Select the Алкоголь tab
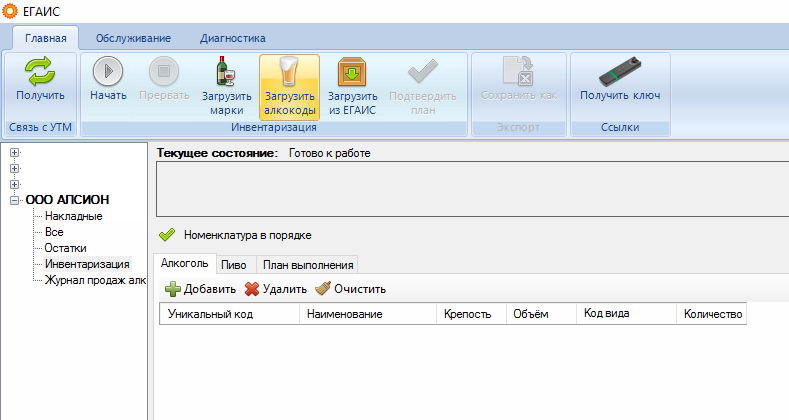The width and height of the screenshot is (789, 420). click(184, 264)
